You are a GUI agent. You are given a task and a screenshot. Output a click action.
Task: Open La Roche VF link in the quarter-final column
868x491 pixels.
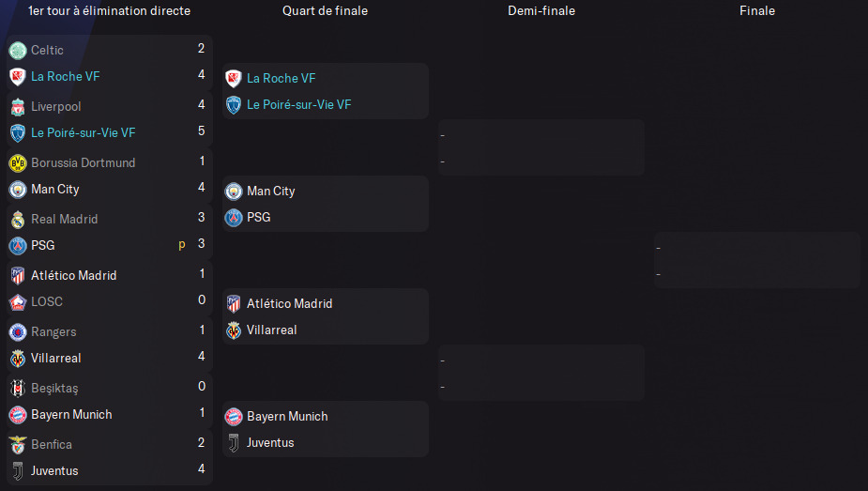[x=281, y=78]
